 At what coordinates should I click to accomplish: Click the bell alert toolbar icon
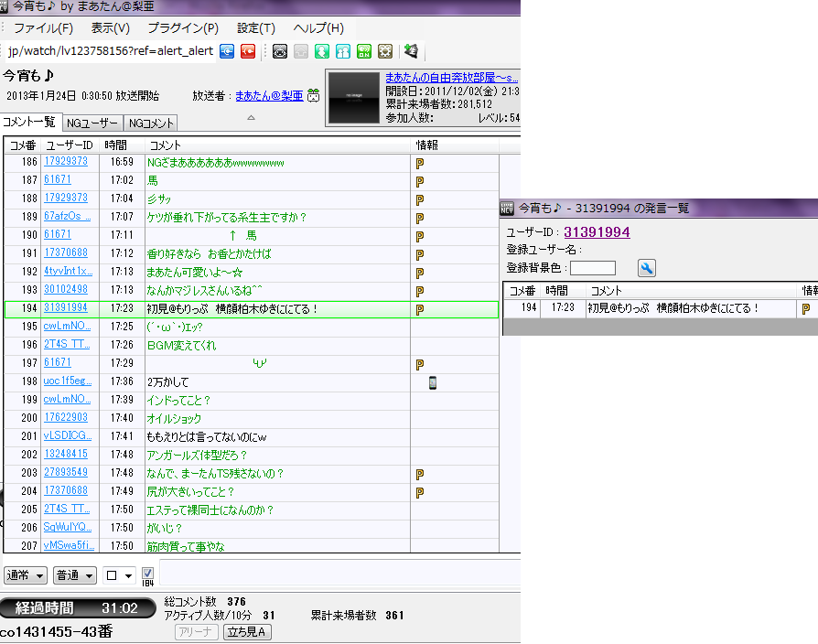coord(411,51)
